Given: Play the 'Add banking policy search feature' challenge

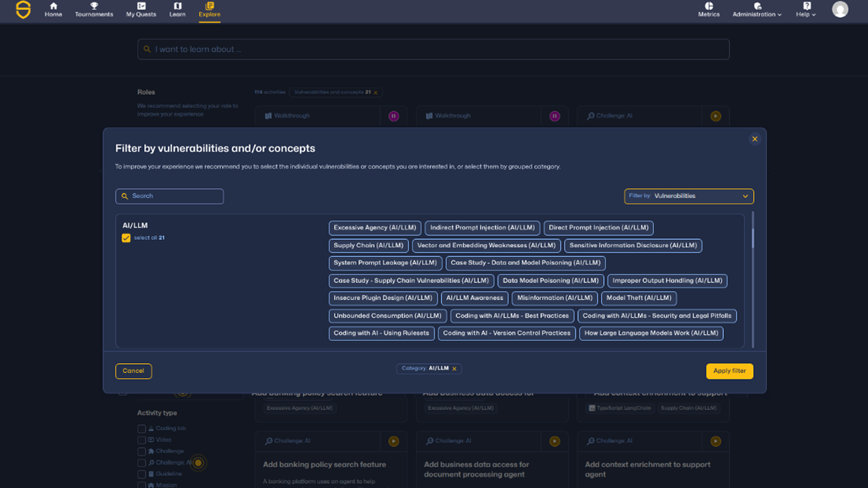Looking at the screenshot, I should (x=393, y=441).
